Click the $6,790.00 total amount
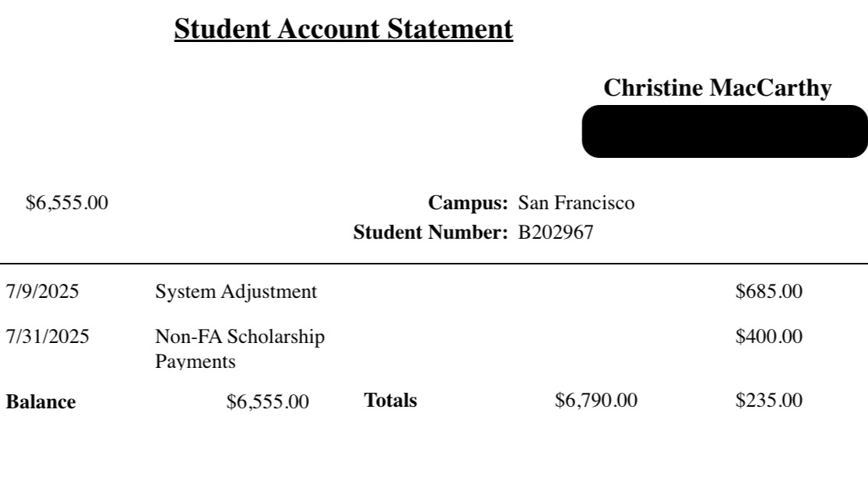Image resolution: width=868 pixels, height=490 pixels. coord(596,401)
